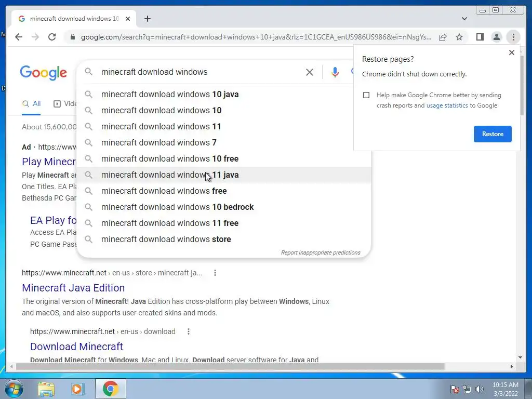The width and height of the screenshot is (532, 399).
Task: Launch Windows Media Player from taskbar
Action: click(x=77, y=389)
